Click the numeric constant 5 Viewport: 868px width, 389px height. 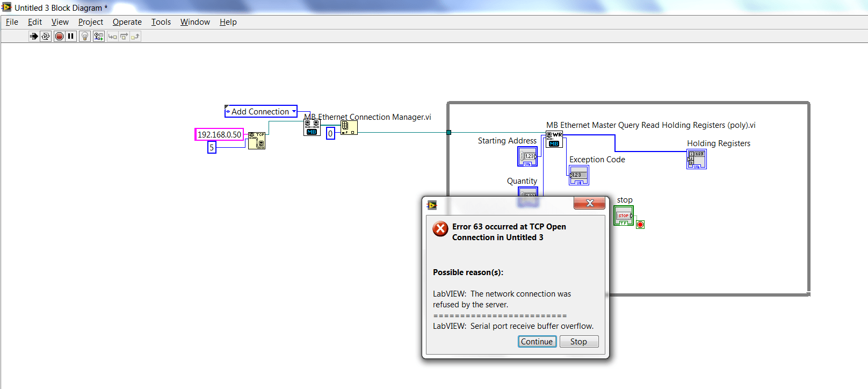coord(212,147)
